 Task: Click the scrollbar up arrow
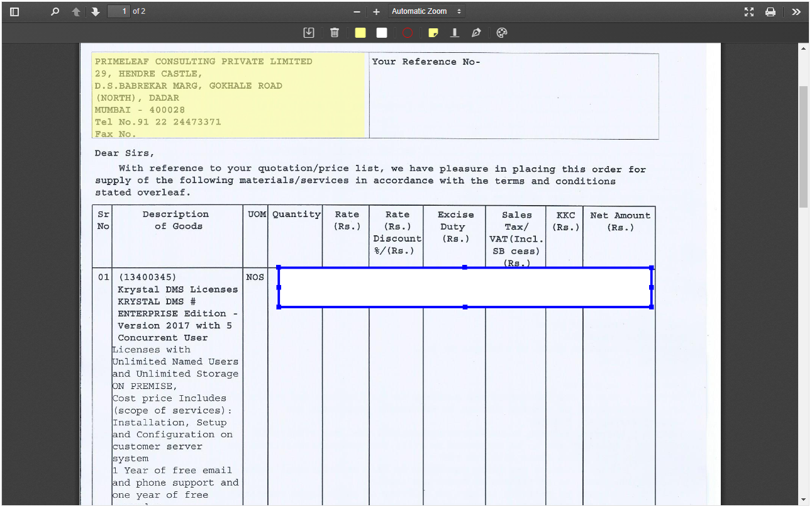point(803,48)
